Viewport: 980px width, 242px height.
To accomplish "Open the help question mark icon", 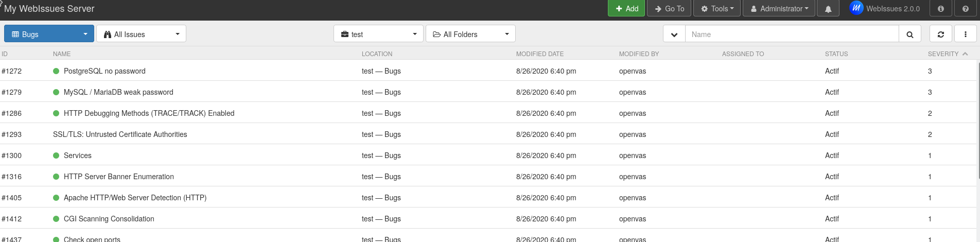I will click(x=966, y=9).
